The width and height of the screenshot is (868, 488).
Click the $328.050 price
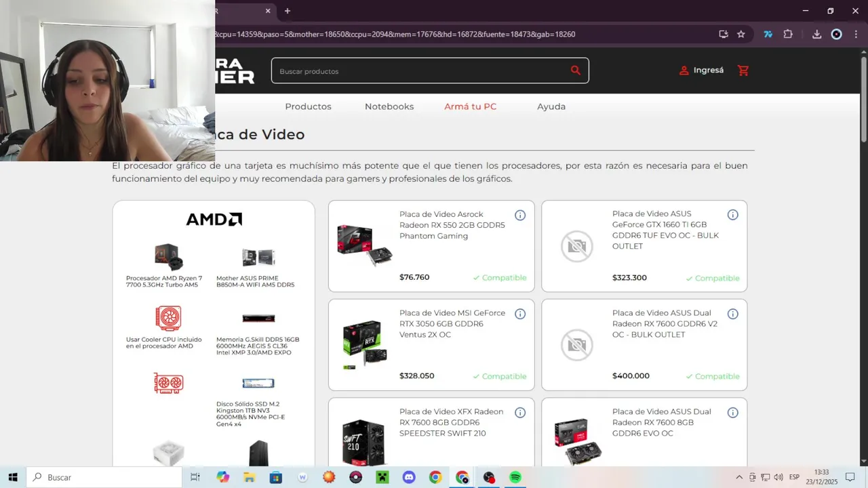(x=417, y=376)
